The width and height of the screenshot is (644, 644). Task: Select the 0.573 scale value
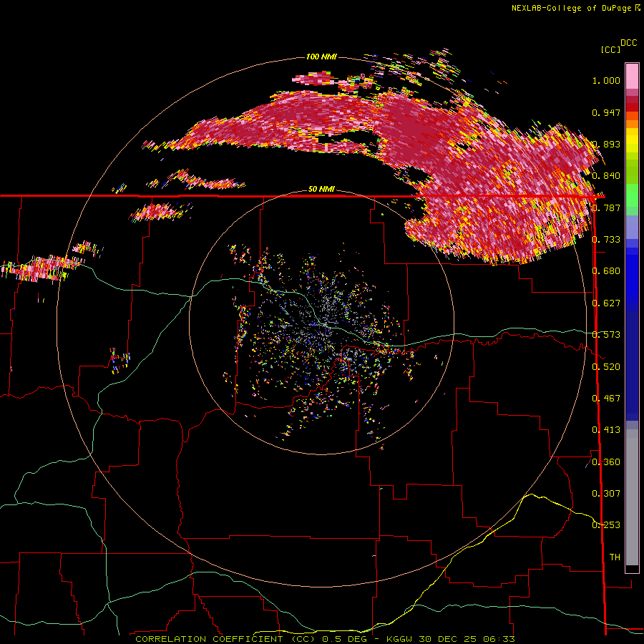(606, 335)
